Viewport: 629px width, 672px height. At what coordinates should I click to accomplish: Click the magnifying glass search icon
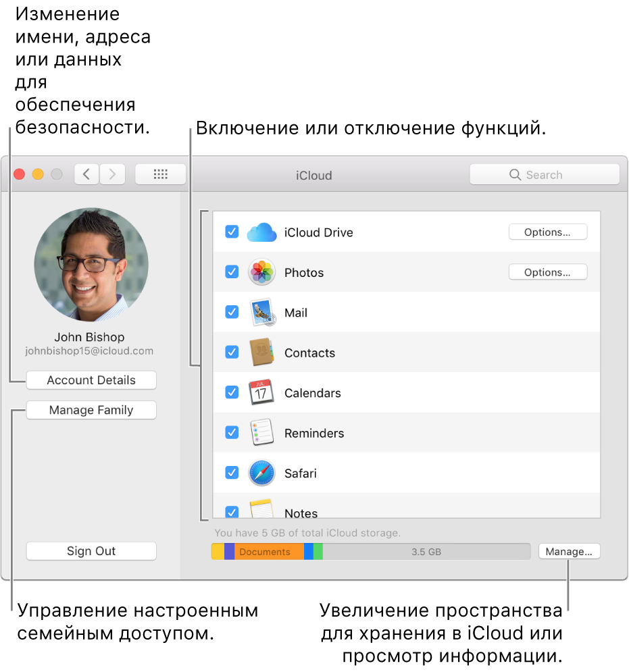[x=515, y=175]
